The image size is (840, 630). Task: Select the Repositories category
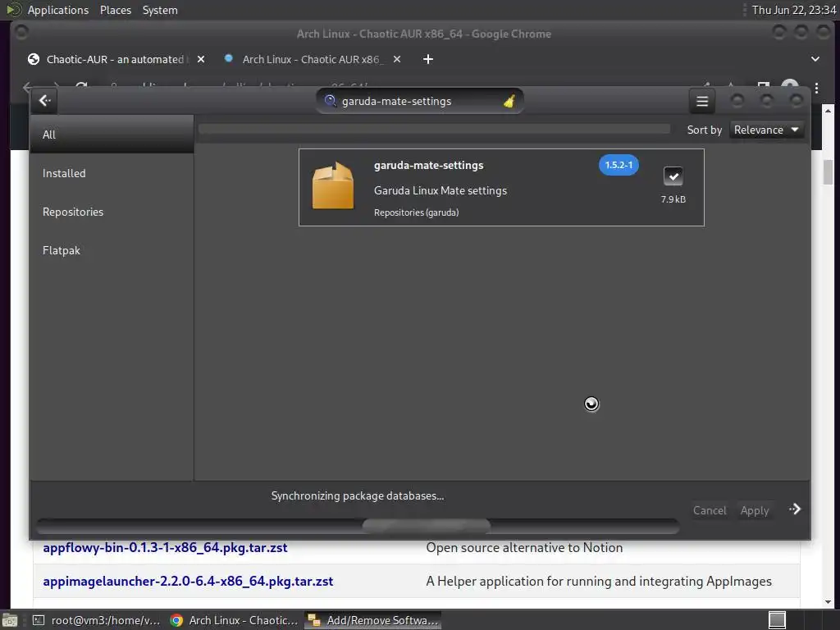(112, 212)
